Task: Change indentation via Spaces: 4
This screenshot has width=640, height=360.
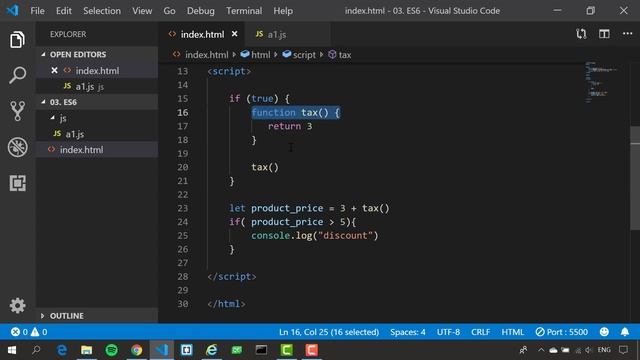Action: click(x=407, y=332)
